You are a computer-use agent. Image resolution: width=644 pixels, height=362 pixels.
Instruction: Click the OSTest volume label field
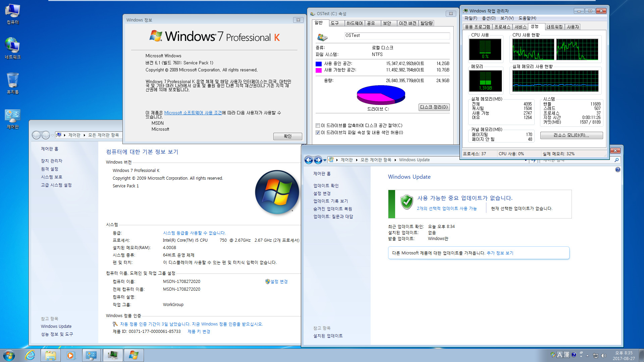(x=397, y=36)
